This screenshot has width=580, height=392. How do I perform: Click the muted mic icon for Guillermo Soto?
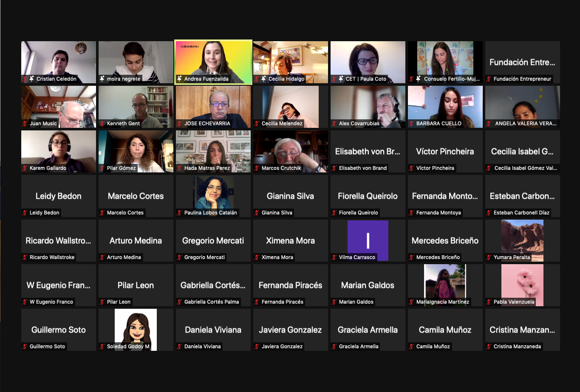click(x=25, y=347)
